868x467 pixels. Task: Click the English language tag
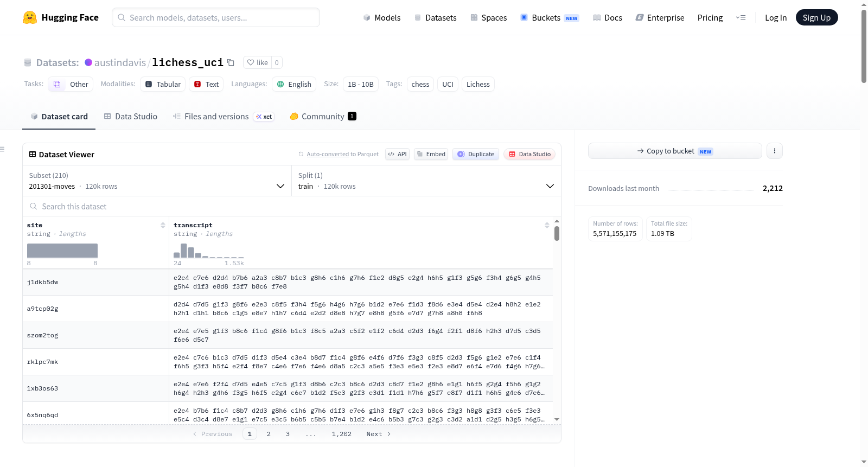pos(294,84)
